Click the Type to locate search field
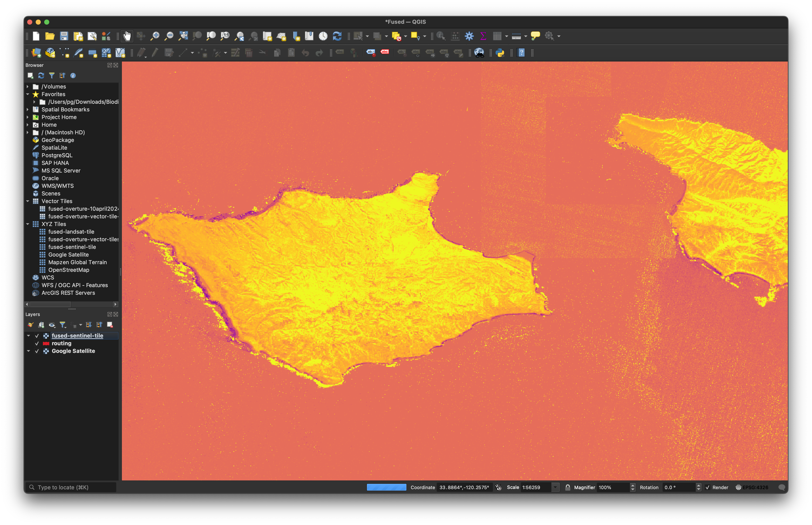 pyautogui.click(x=72, y=487)
